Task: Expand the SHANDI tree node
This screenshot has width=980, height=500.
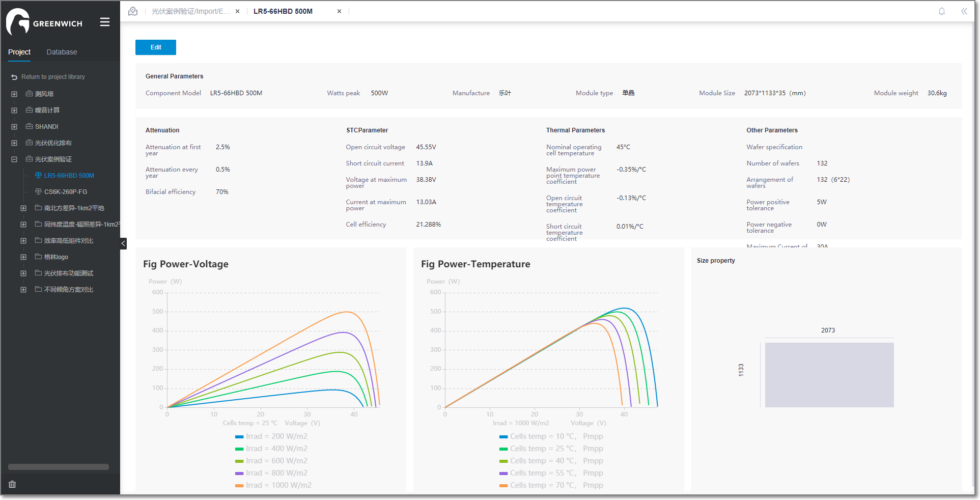Action: click(14, 127)
